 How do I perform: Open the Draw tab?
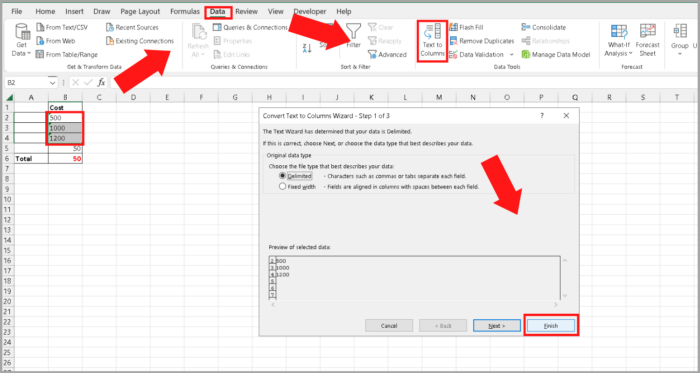tap(101, 12)
